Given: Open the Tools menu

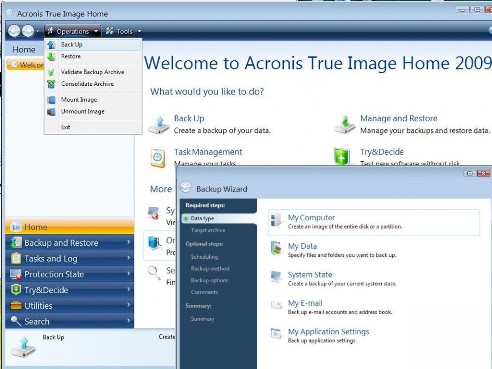Looking at the screenshot, I should (124, 31).
